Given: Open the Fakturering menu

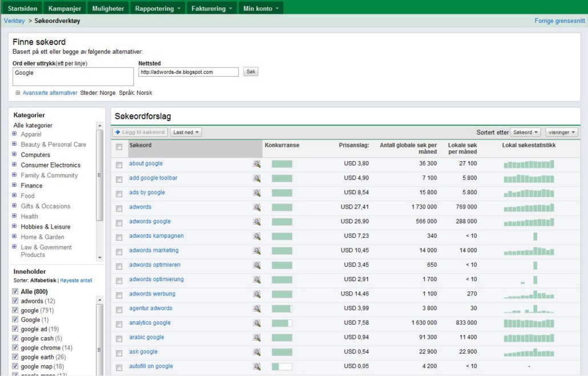Looking at the screenshot, I should [212, 8].
